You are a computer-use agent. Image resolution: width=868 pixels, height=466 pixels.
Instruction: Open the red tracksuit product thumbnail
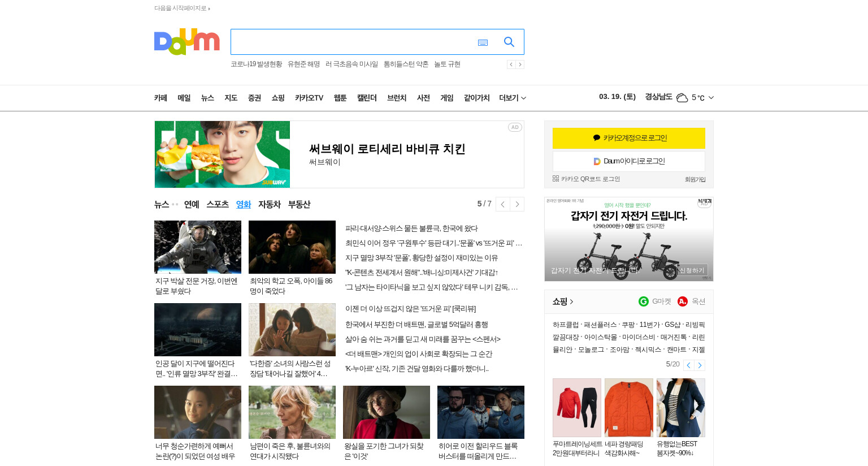(x=577, y=408)
